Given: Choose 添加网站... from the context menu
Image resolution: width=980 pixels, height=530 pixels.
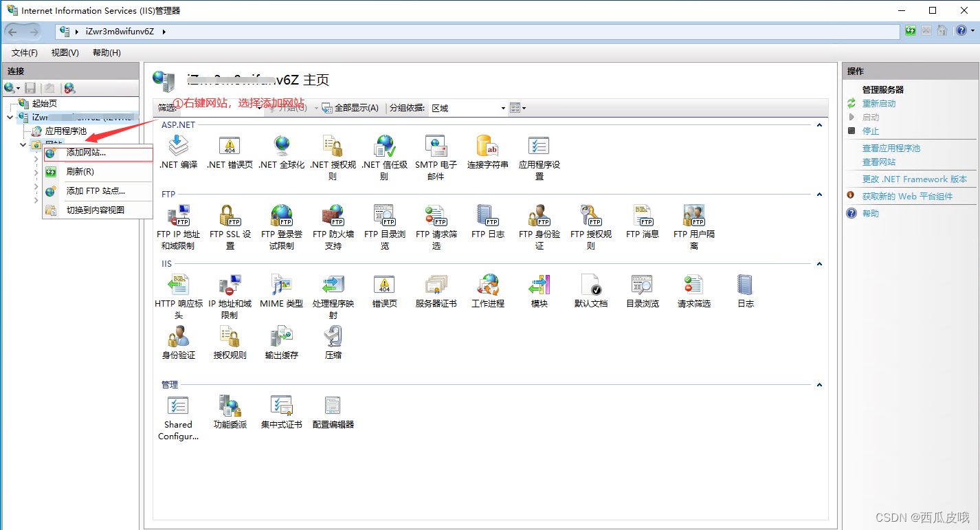Looking at the screenshot, I should click(98, 153).
